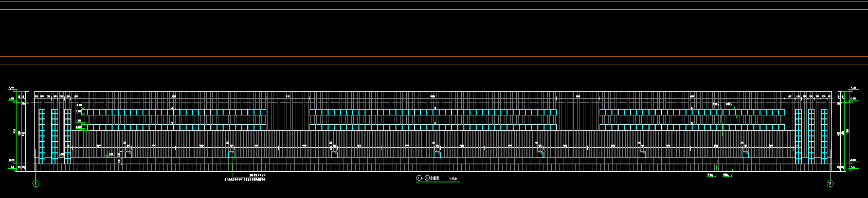
Task: Click the scale text 1:150
Action: point(453,179)
